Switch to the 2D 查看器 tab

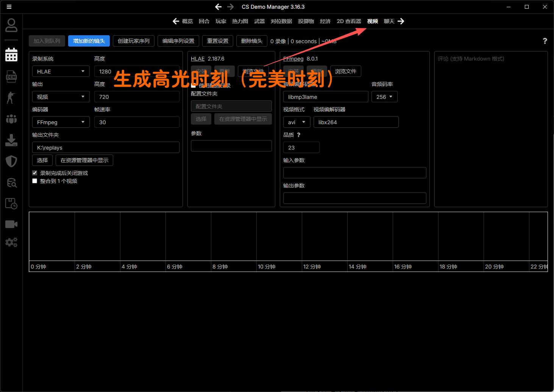[x=349, y=21]
